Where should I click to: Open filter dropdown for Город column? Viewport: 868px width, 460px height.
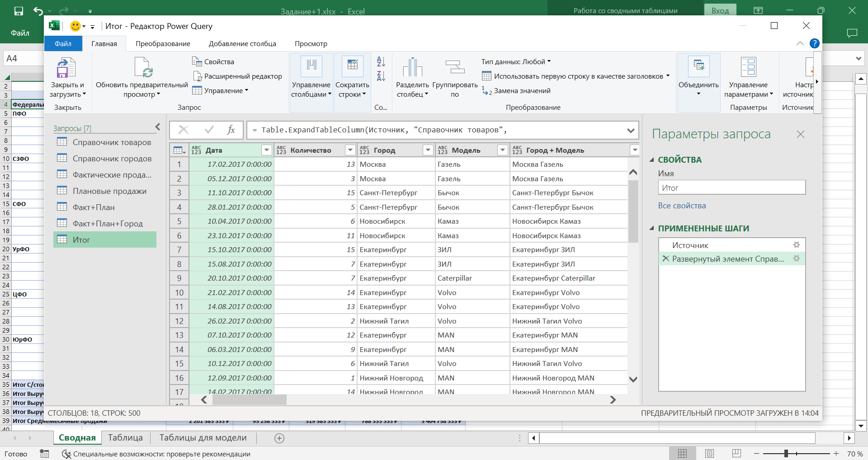pyautogui.click(x=428, y=150)
